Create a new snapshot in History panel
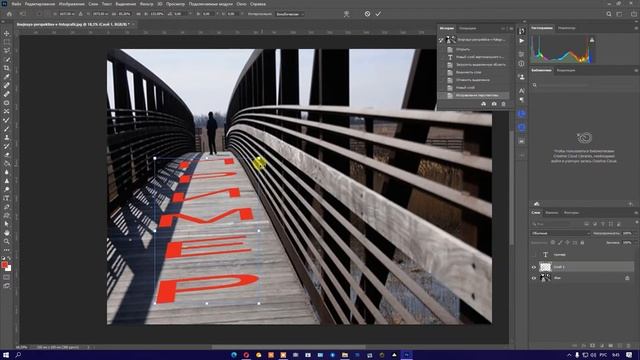 click(x=494, y=104)
